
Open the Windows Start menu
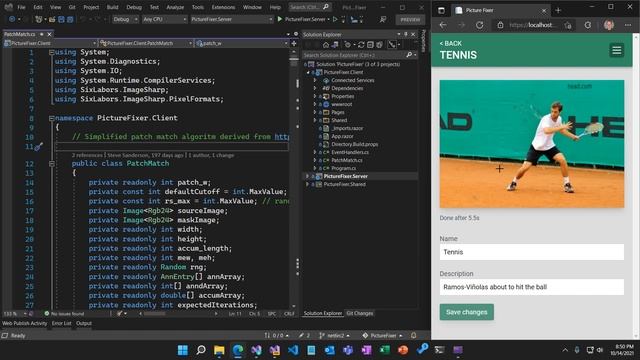click(183, 350)
